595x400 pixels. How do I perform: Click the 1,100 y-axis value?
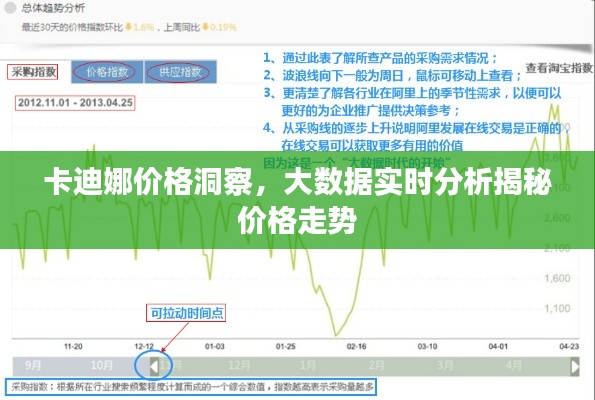point(557,308)
